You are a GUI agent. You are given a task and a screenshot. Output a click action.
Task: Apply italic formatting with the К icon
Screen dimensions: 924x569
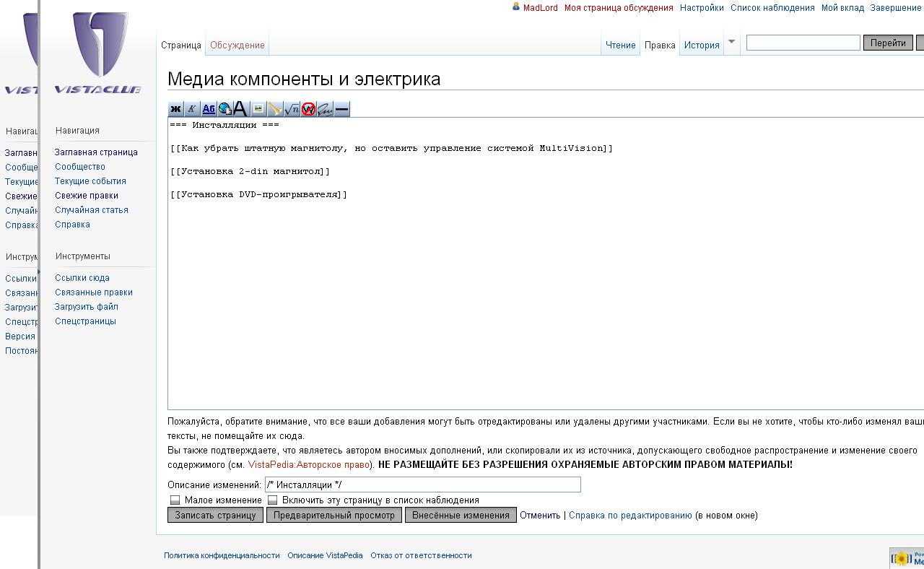[192, 109]
